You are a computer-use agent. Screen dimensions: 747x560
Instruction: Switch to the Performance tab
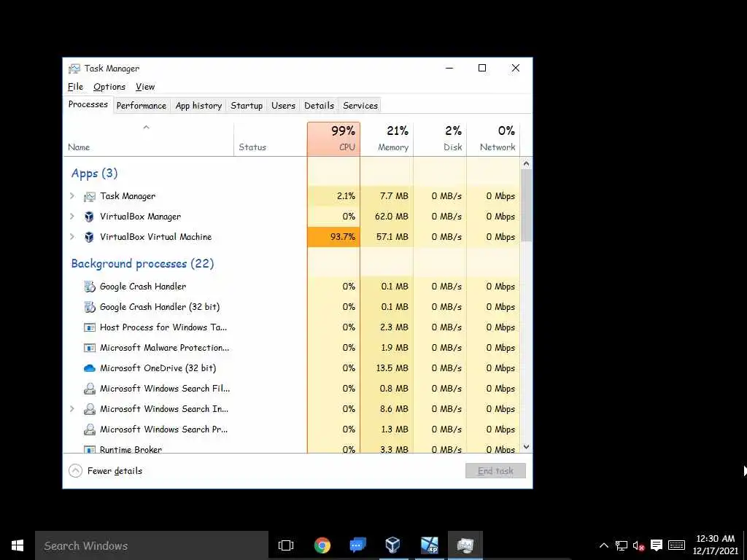point(142,106)
